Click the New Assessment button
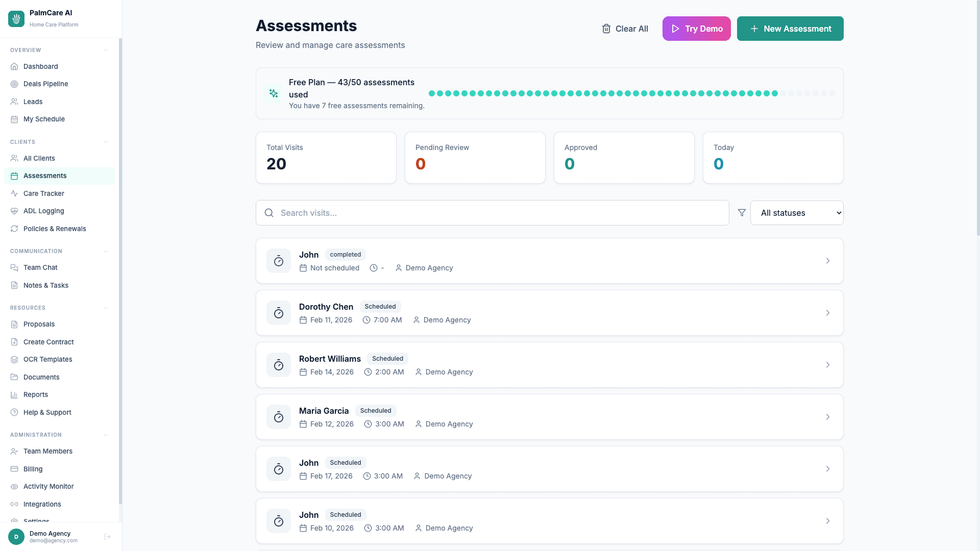Screen dimensions: 980x551 [790, 29]
